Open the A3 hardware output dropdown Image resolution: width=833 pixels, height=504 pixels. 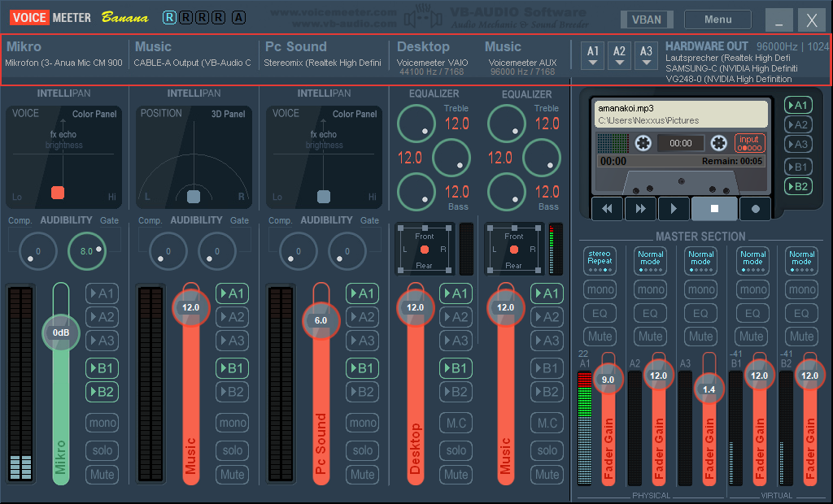[x=646, y=56]
